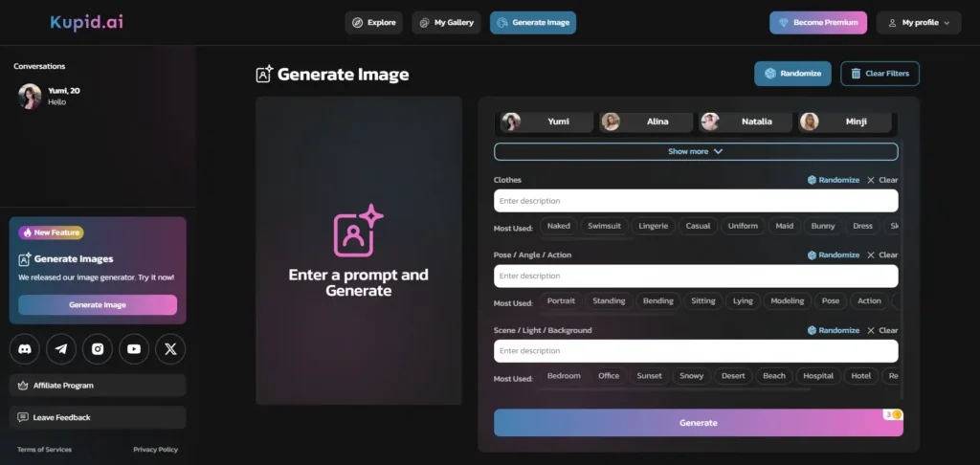Open the YouTube social icon
980x465 pixels.
pyautogui.click(x=134, y=348)
